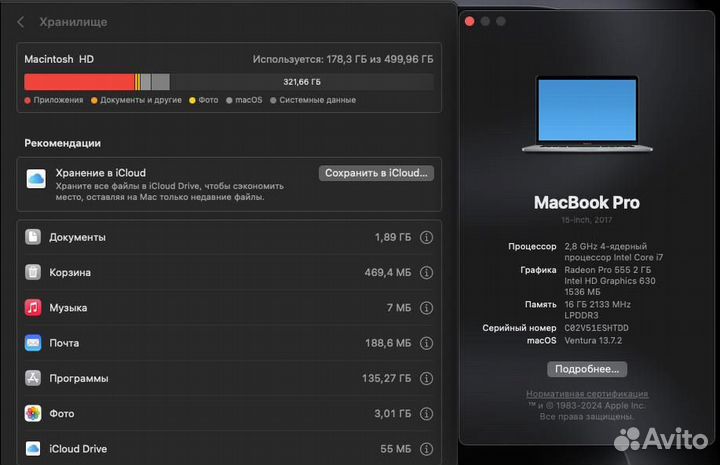This screenshot has height=465, width=720.
Task: Click the Музыка app icon
Action: tap(33, 308)
